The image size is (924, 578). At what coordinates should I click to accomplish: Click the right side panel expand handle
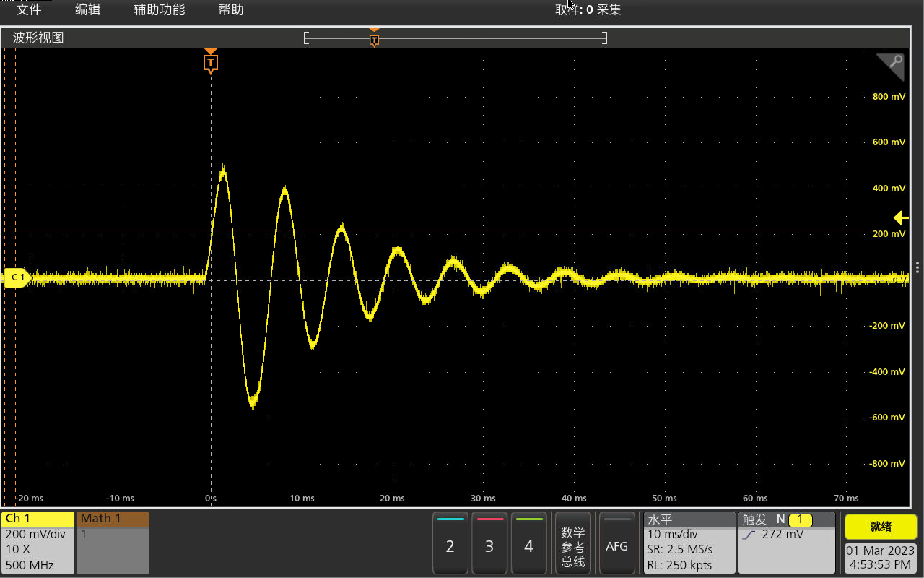click(917, 267)
